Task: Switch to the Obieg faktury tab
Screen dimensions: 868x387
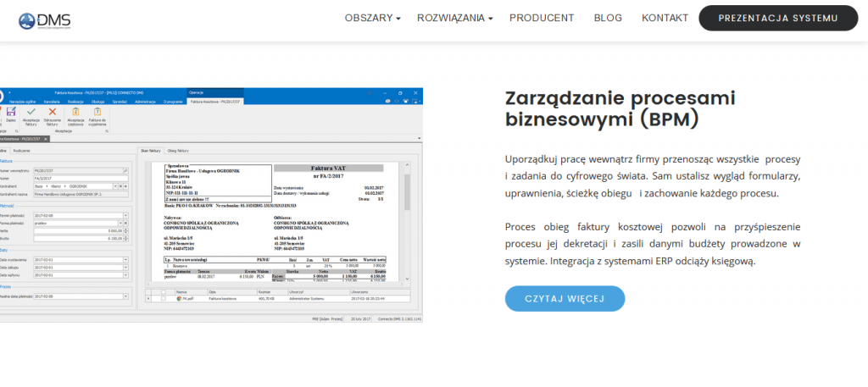Action: click(x=179, y=150)
